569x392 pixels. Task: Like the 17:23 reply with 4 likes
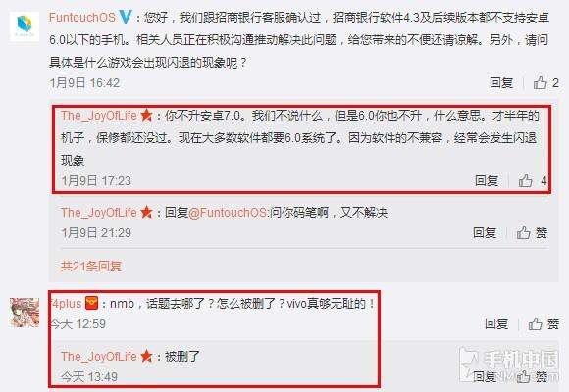[x=533, y=180]
